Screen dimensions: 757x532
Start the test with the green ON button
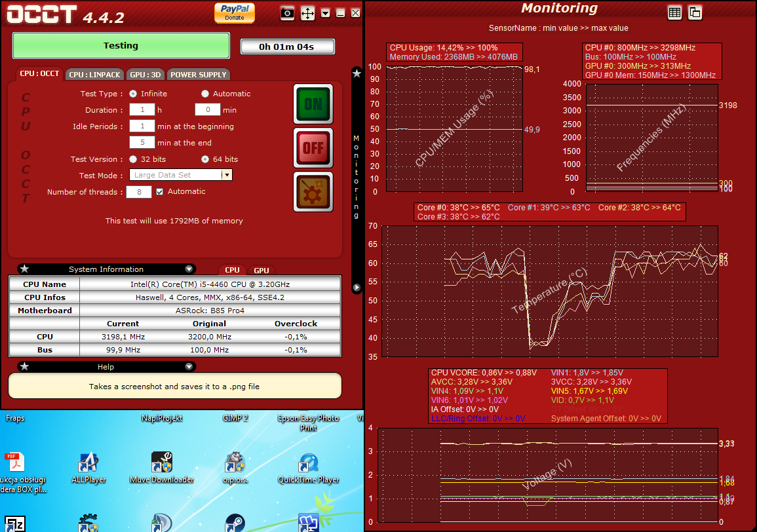coord(313,104)
